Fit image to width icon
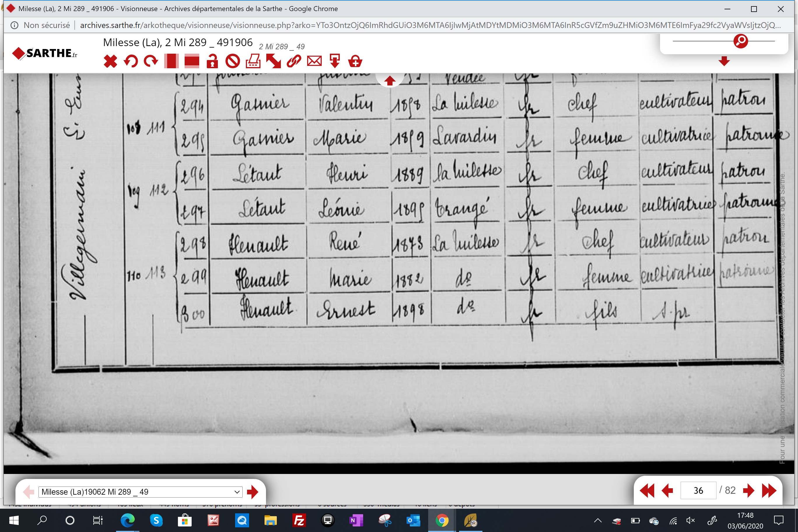 point(192,62)
